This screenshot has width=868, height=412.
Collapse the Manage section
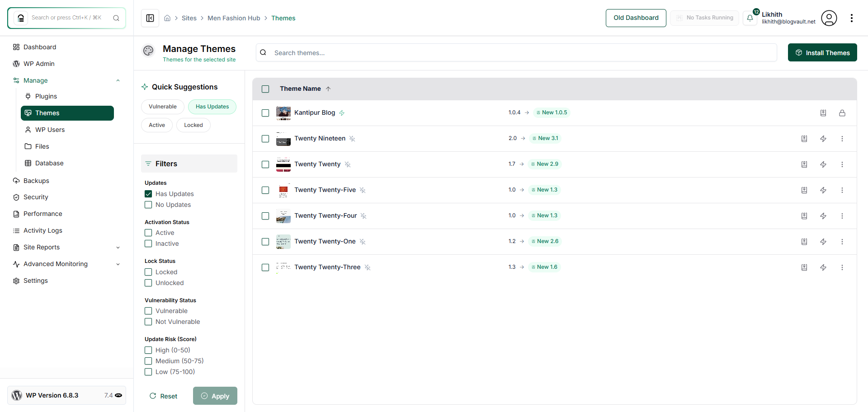coord(118,80)
